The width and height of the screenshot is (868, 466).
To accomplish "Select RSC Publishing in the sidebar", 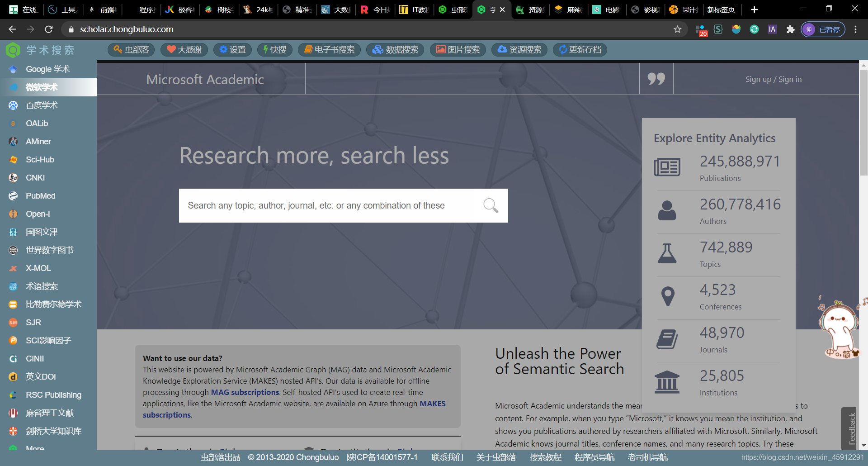I will coord(48,395).
